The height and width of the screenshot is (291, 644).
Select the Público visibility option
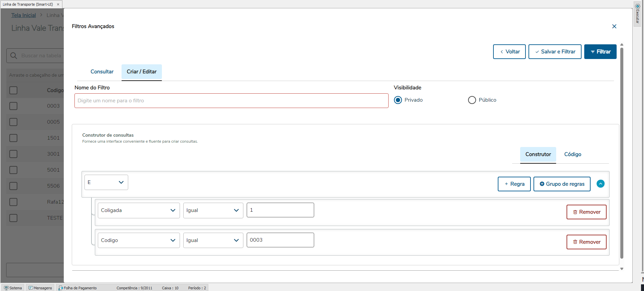point(472,100)
